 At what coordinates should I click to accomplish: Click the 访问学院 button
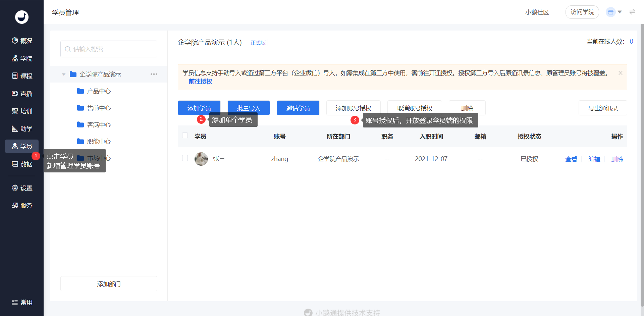(x=582, y=12)
